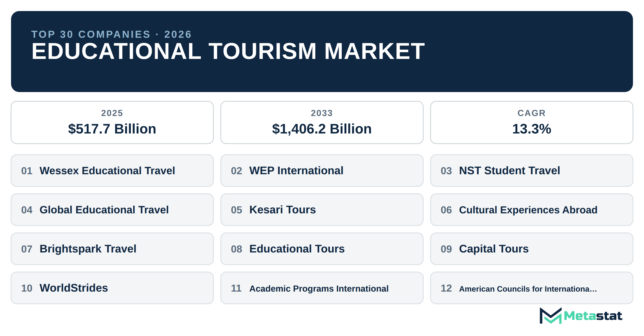Click the NST Student Travel entry
Image resolution: width=644 pixels, height=336 pixels.
[532, 171]
